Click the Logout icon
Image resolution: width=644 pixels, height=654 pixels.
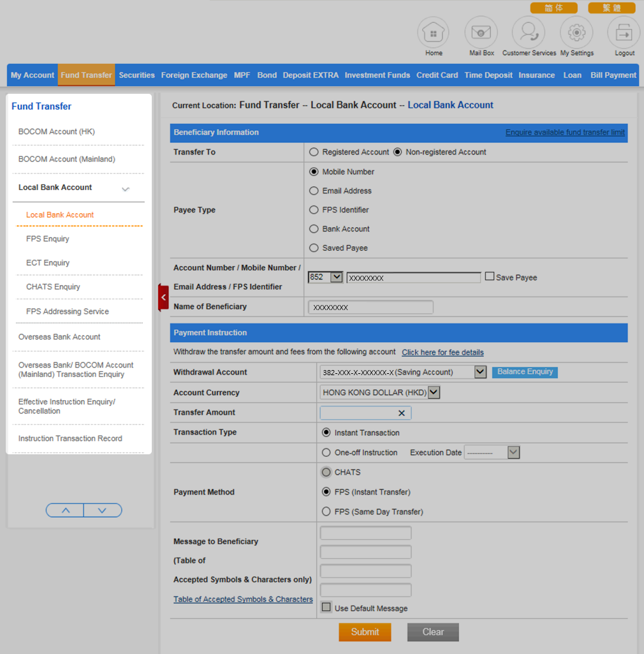[x=624, y=33]
